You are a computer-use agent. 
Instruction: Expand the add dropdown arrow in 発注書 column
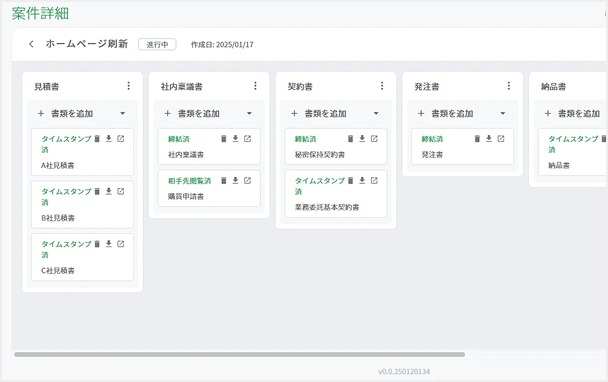(x=503, y=113)
